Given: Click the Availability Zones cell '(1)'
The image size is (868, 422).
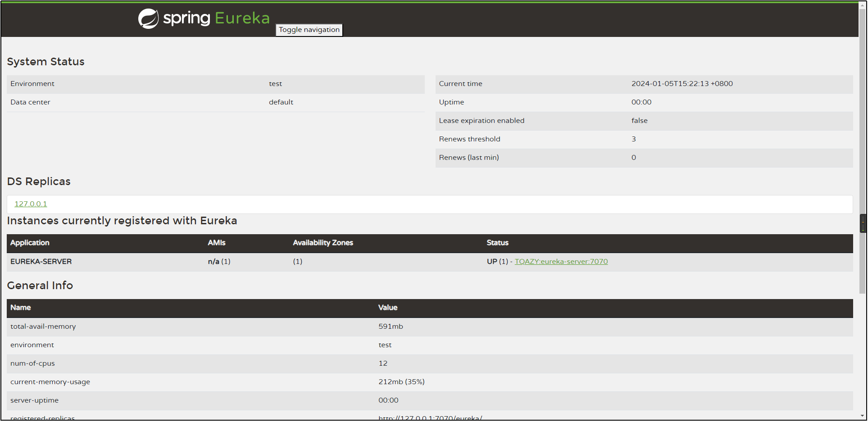Looking at the screenshot, I should coord(297,262).
